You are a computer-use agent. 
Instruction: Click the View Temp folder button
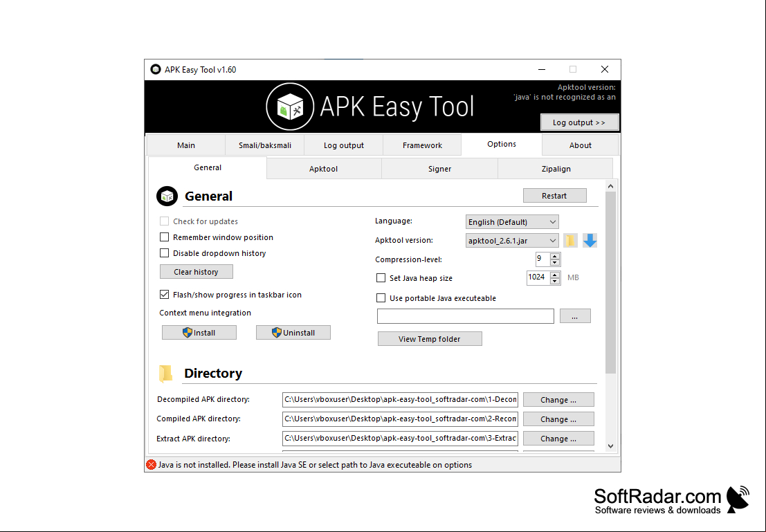click(430, 338)
